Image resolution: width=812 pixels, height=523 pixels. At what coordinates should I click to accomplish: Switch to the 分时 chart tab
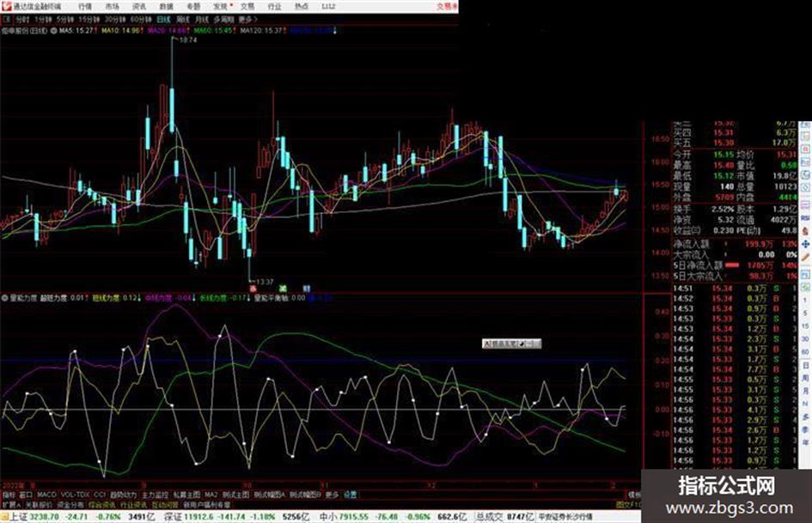click(22, 20)
